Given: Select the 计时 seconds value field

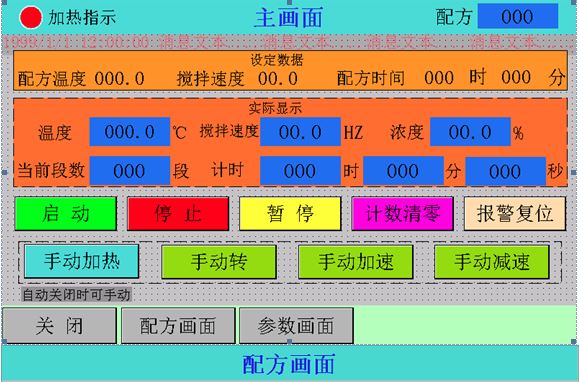Looking at the screenshot, I should click(x=506, y=171).
